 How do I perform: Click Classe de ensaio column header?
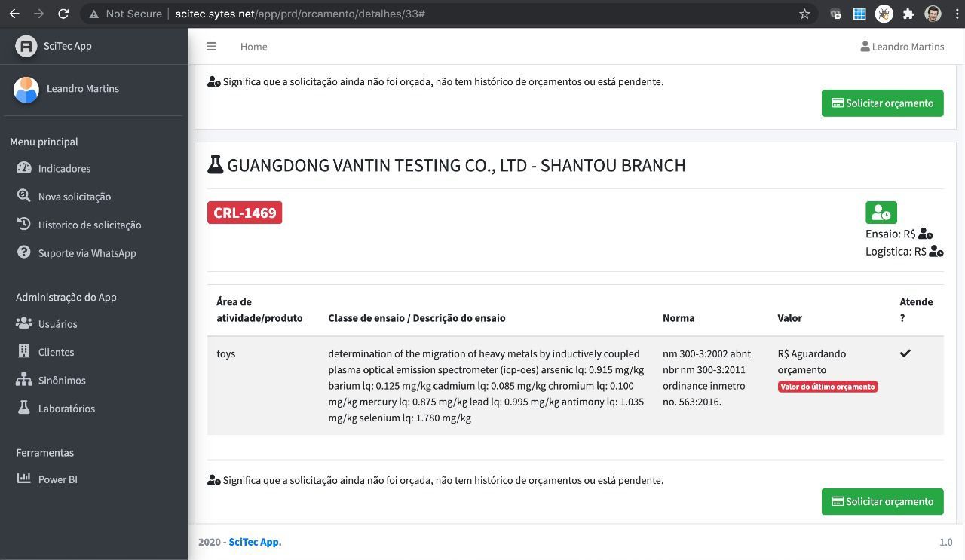click(417, 318)
